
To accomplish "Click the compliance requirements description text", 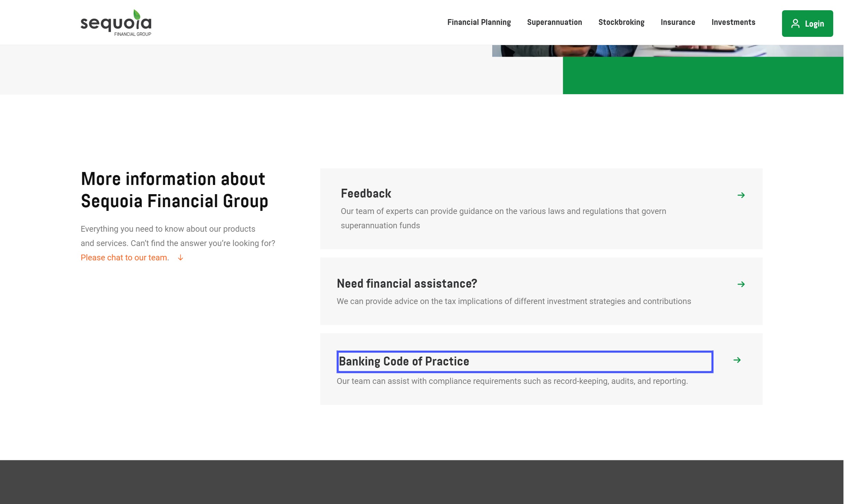I will tap(512, 381).
